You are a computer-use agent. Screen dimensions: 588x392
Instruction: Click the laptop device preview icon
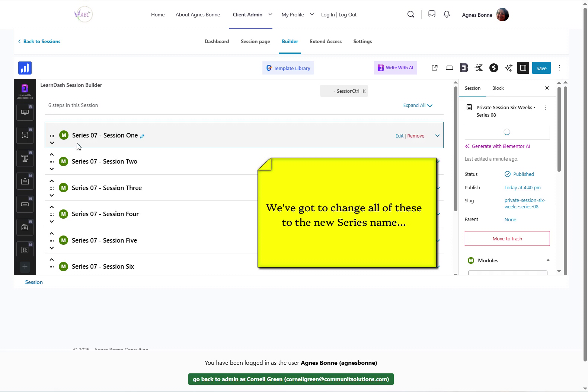(x=450, y=68)
